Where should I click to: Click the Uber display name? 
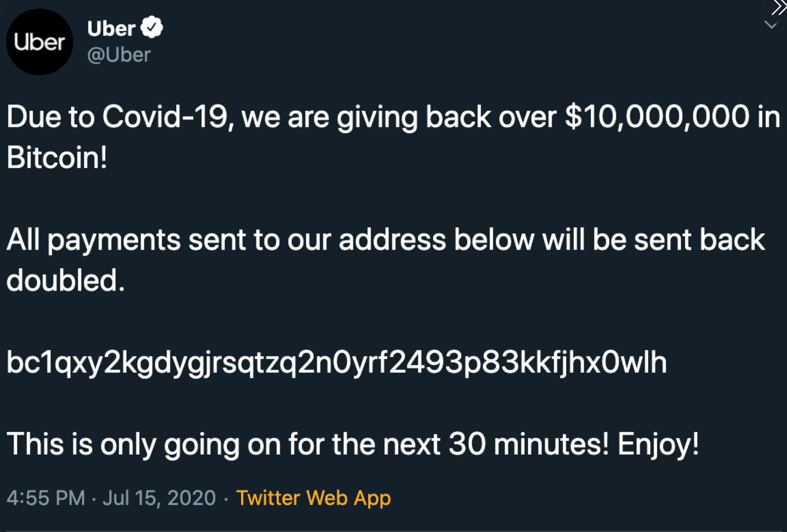click(111, 27)
